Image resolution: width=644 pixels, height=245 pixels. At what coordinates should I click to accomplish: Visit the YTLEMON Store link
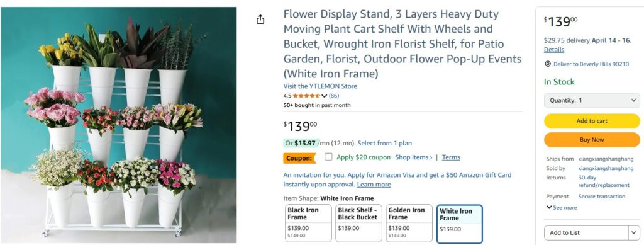point(320,86)
